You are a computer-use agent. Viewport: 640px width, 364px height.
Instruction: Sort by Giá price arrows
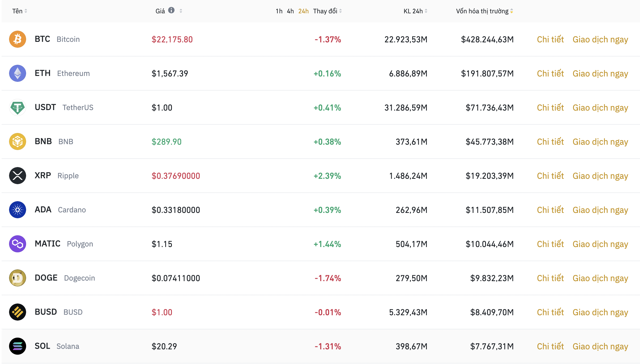pyautogui.click(x=181, y=11)
